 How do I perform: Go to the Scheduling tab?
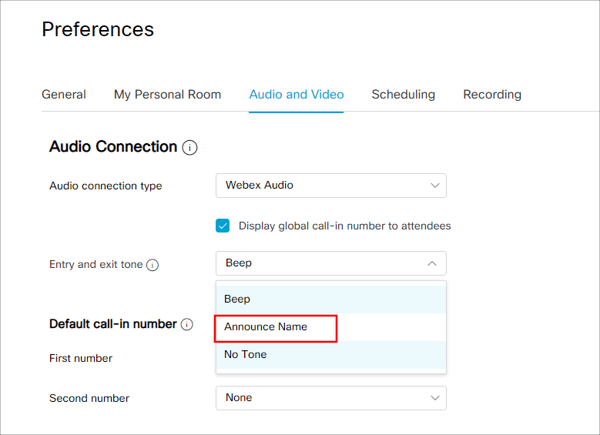(403, 94)
